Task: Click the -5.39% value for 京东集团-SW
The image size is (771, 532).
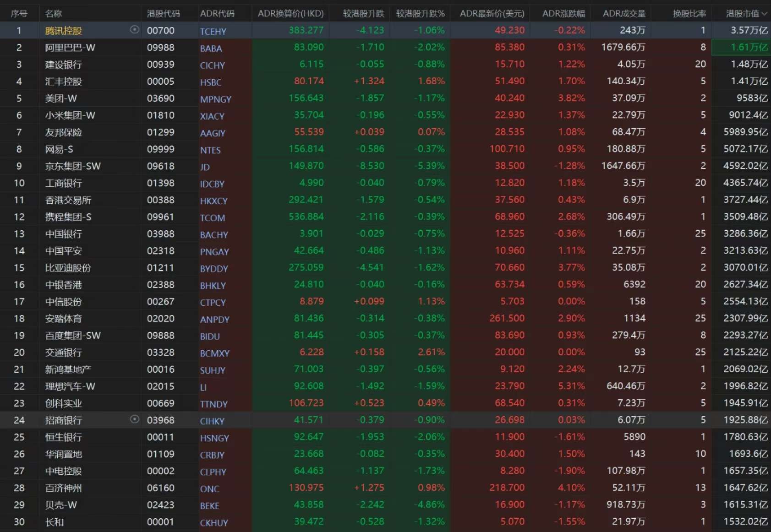Action: [429, 166]
